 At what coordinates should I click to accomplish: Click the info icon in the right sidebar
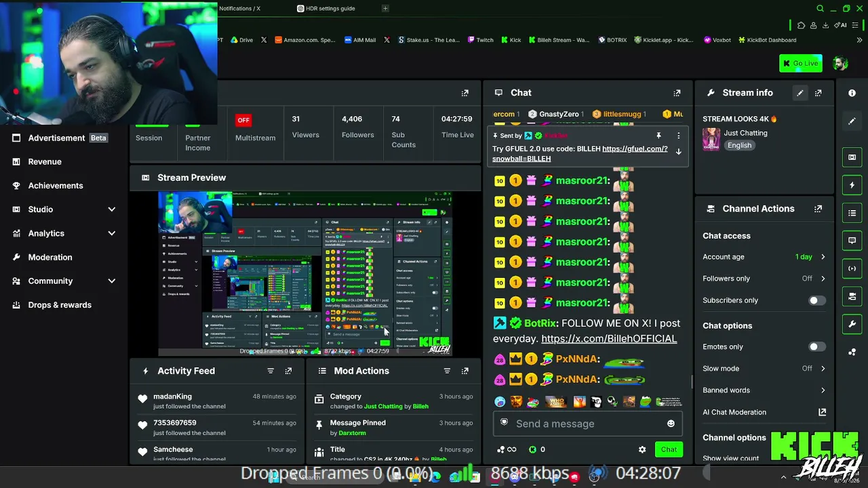(852, 93)
